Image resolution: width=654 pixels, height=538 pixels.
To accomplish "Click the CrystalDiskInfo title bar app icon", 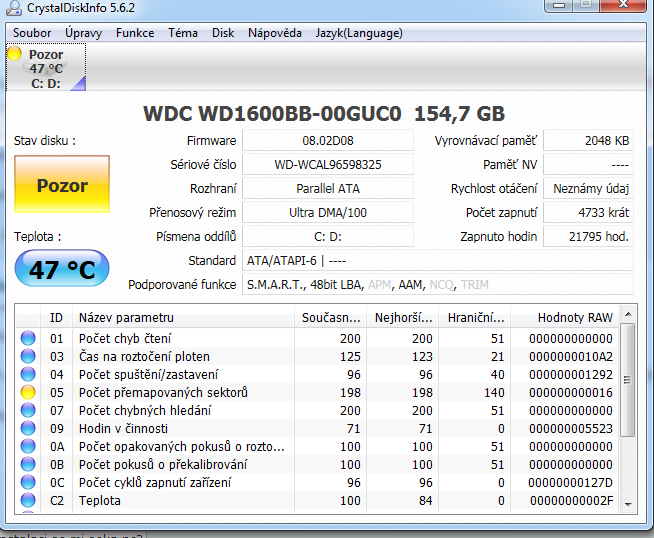I will pos(14,8).
